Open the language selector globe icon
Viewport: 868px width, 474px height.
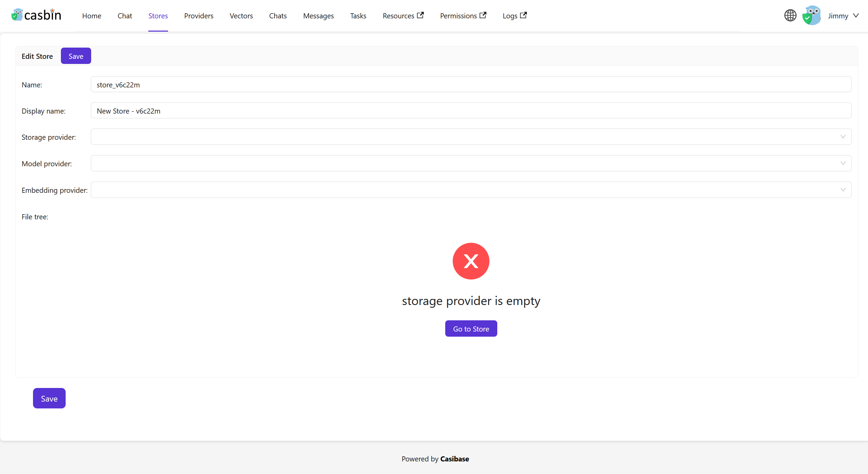tap(790, 15)
